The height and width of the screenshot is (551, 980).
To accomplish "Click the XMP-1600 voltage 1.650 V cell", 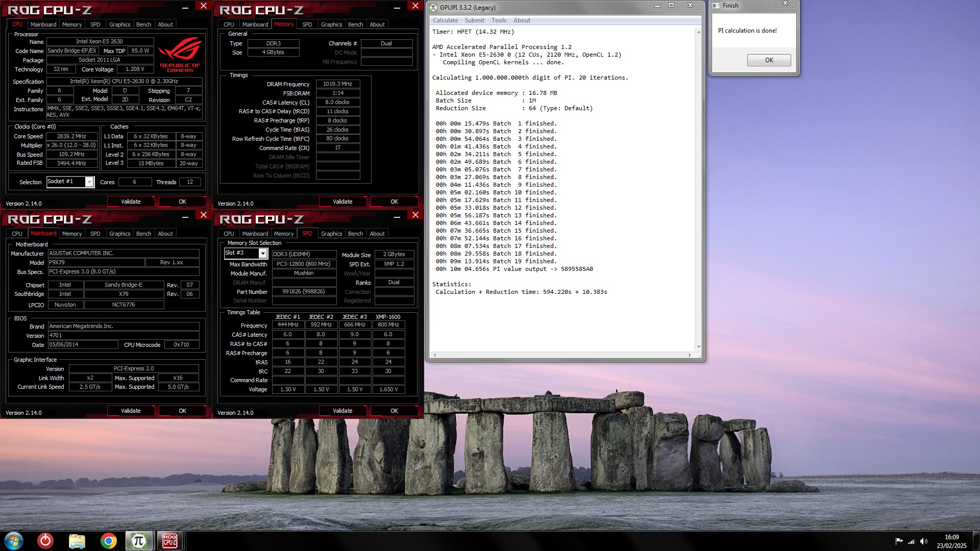I will pos(388,389).
